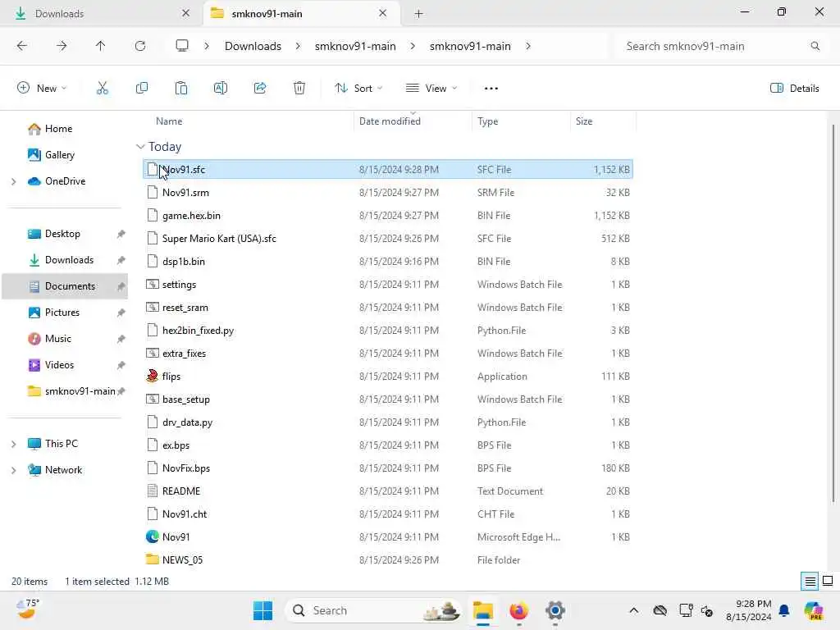The width and height of the screenshot is (840, 630).
Task: Click the Paste clipboard icon
Action: coord(181,89)
